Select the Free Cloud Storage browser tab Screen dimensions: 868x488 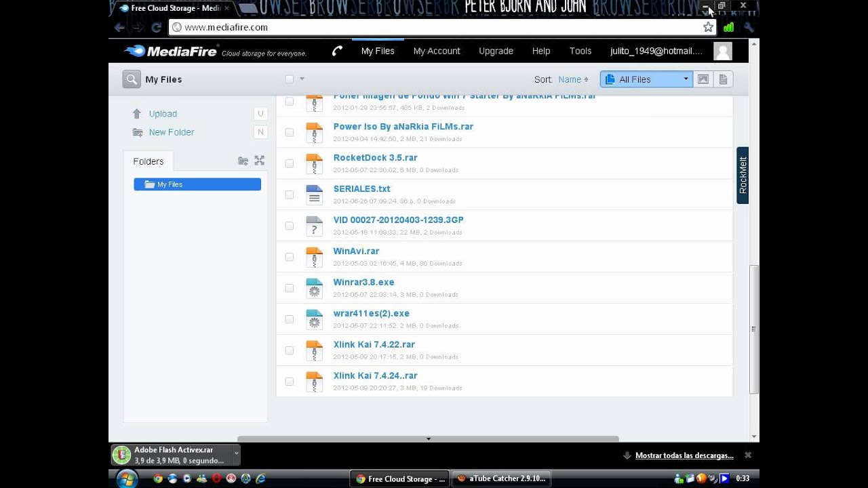(x=174, y=8)
